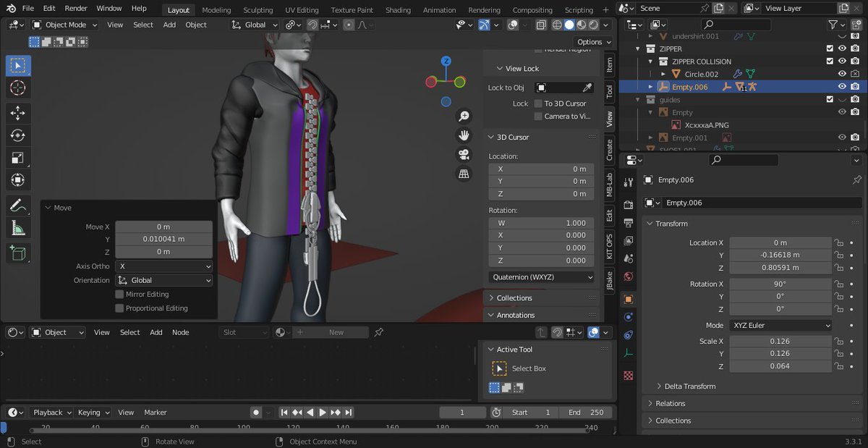Select the Cursor tool in the toolbar
The height and width of the screenshot is (448, 868).
18,88
